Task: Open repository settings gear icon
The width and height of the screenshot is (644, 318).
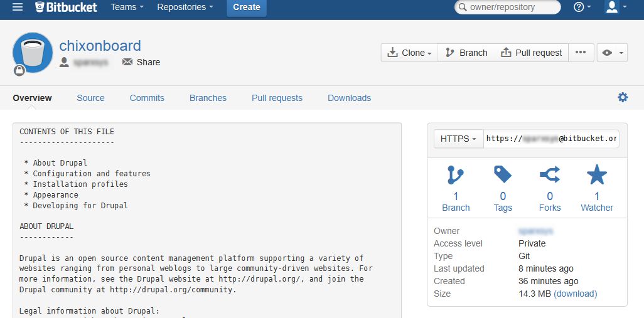Action: (x=623, y=97)
